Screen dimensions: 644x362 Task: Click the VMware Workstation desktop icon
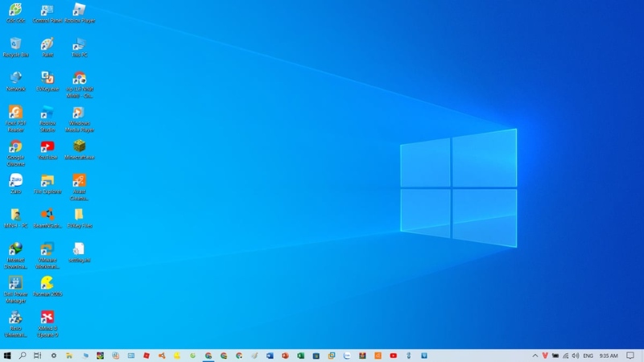(x=47, y=250)
